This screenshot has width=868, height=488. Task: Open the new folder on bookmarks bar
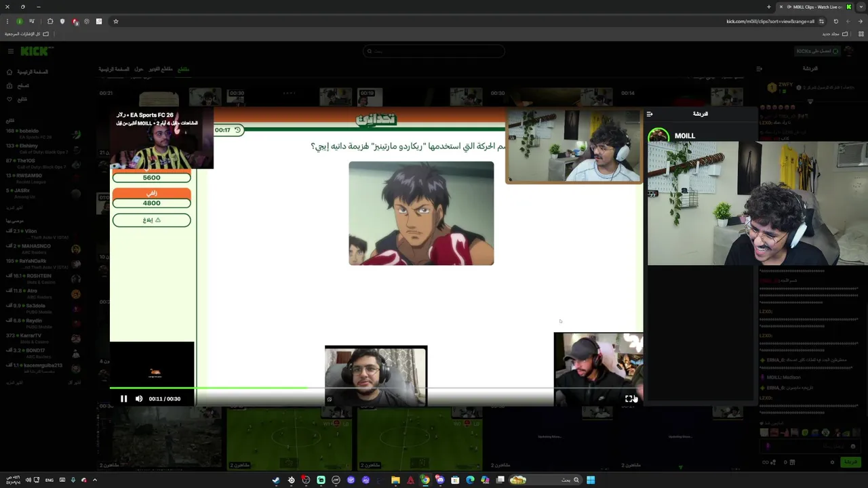coord(834,34)
